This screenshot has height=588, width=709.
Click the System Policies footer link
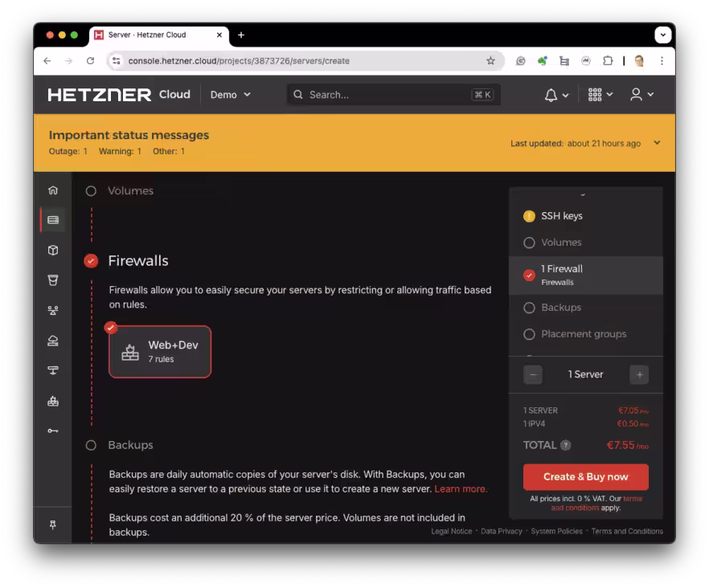[556, 531]
